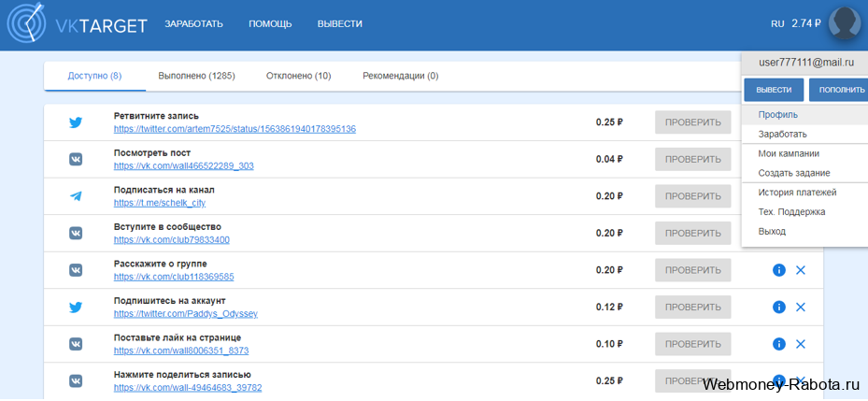Click the 2.74 ₽ balance in the header
This screenshot has width=868, height=401.
tap(806, 23)
